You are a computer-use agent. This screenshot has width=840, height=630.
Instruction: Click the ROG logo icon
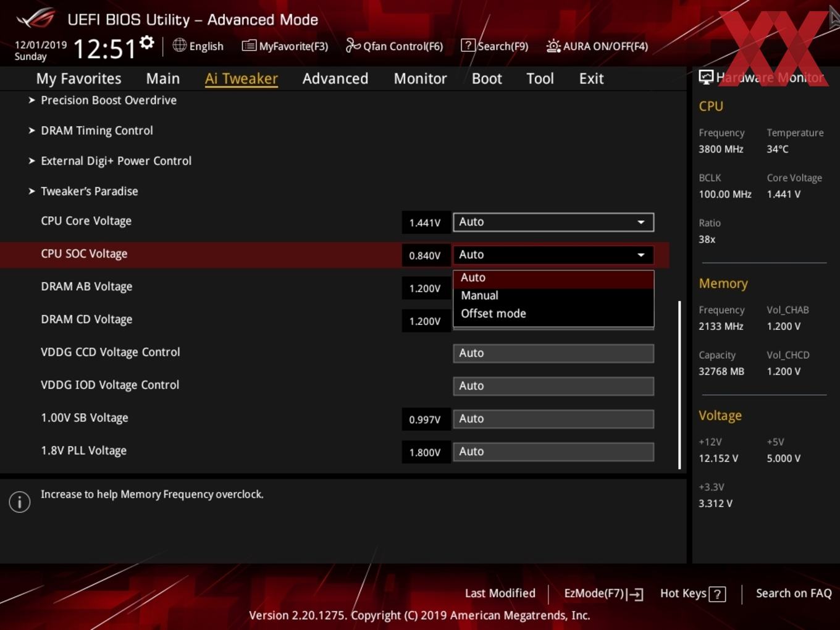point(36,19)
